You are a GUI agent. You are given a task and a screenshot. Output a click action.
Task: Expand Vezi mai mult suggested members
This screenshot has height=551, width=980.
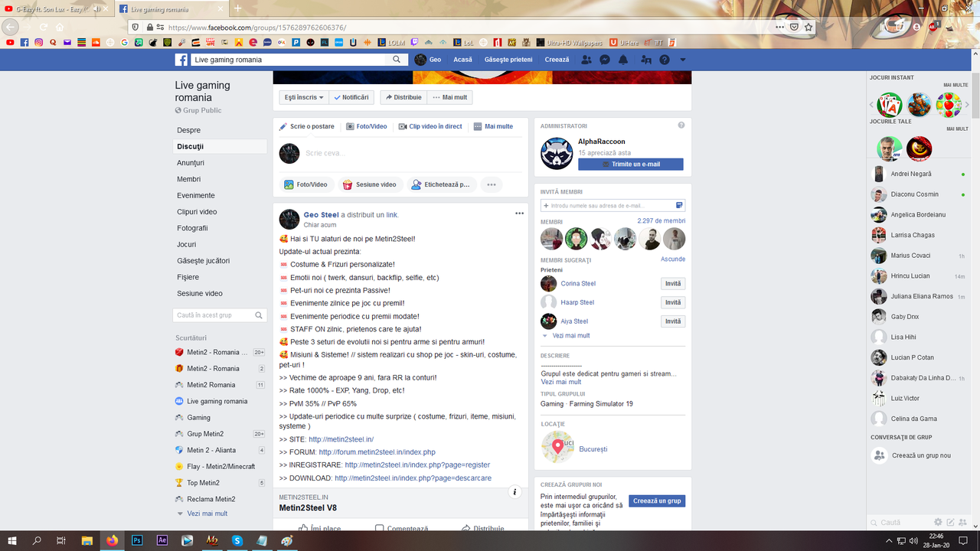[x=570, y=336]
